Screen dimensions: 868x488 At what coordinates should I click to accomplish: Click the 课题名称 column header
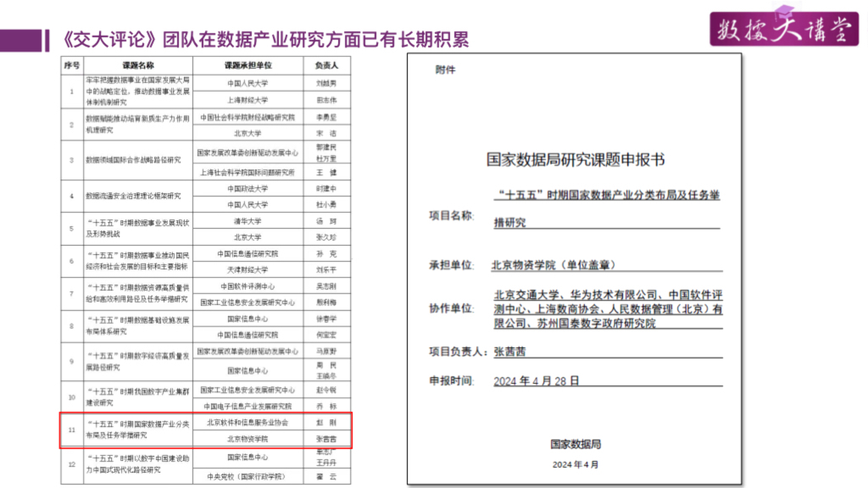[x=138, y=65]
